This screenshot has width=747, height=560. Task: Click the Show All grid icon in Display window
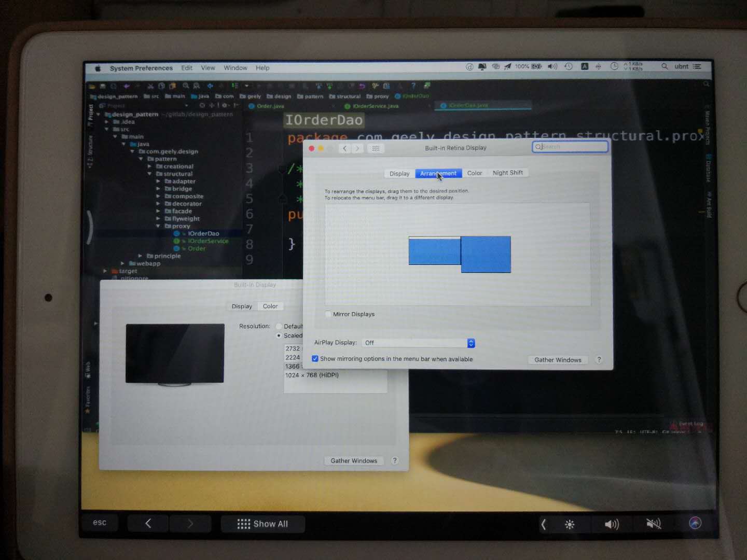tap(376, 148)
